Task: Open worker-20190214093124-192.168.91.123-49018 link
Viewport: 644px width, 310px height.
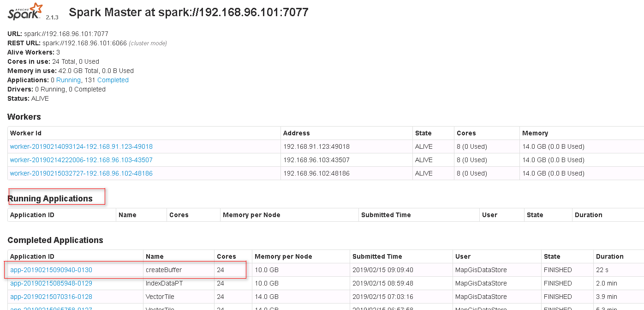Action: point(81,146)
